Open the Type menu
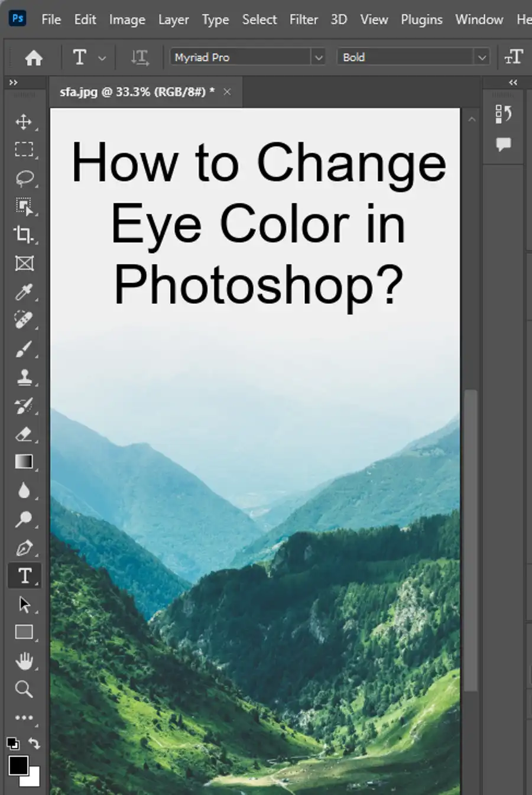 point(216,20)
